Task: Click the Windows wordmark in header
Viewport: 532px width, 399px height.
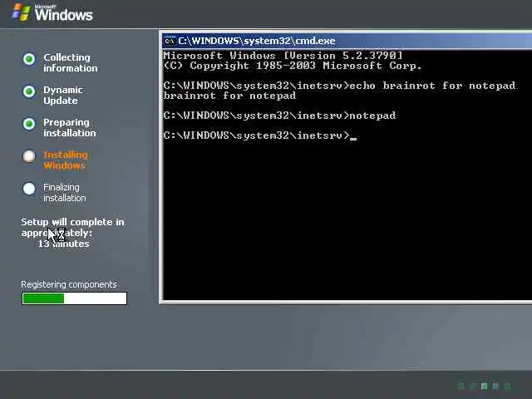Action: click(64, 15)
